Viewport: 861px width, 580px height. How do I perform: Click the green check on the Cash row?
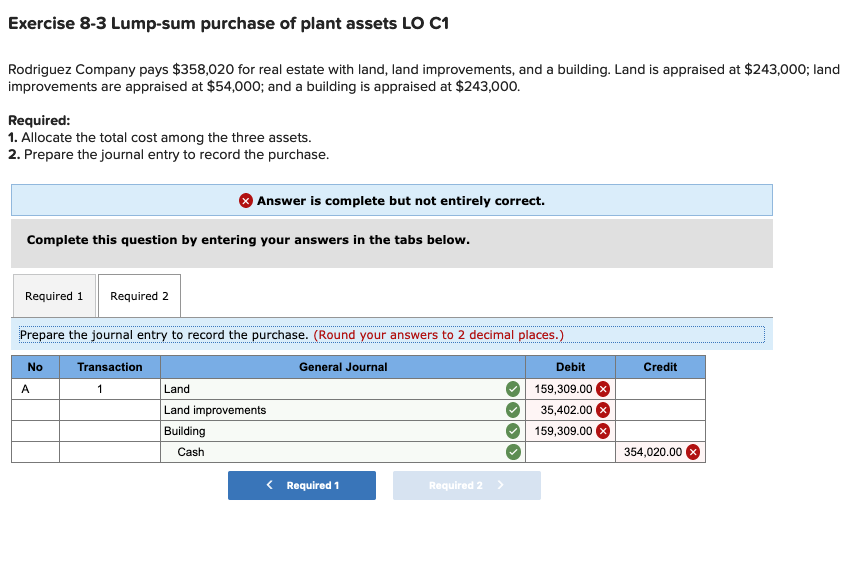coord(512,452)
